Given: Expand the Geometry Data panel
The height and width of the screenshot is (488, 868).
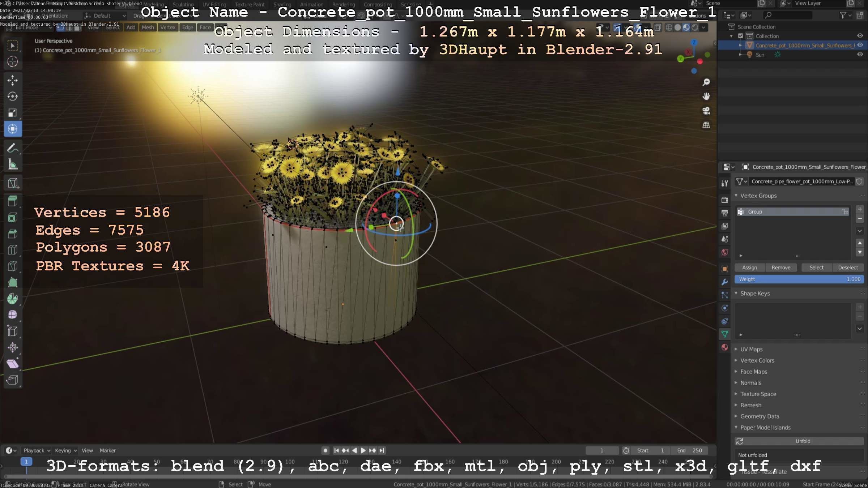Looking at the screenshot, I should pos(736,416).
